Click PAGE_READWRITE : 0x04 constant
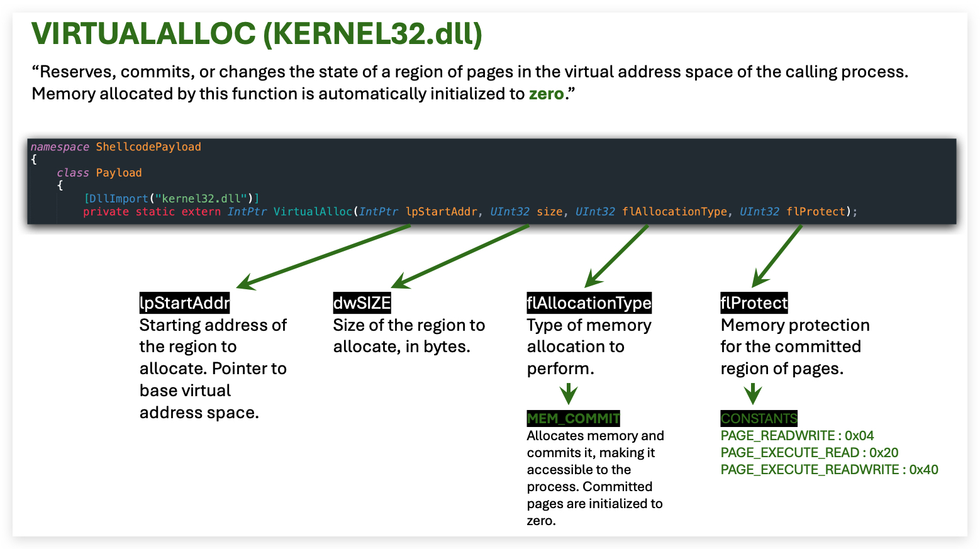 point(797,436)
